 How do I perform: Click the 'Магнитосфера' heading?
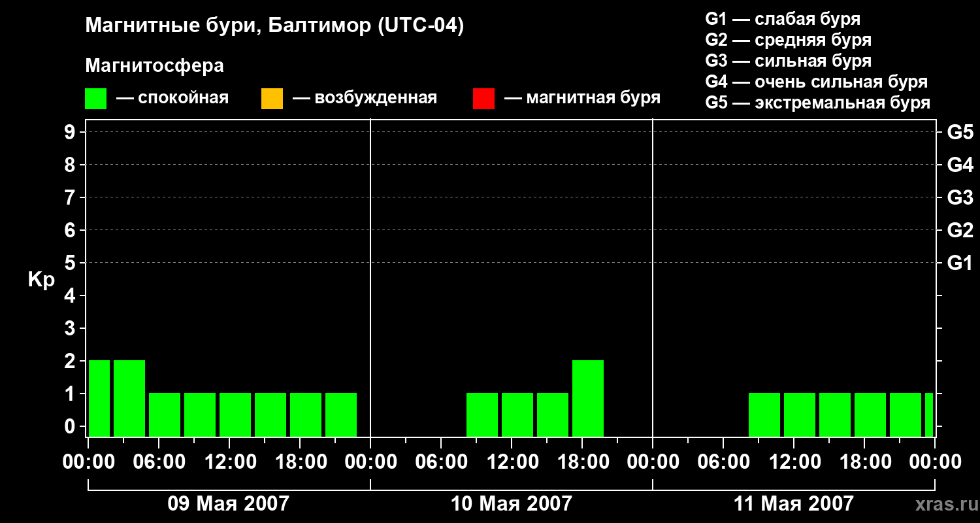(x=154, y=67)
